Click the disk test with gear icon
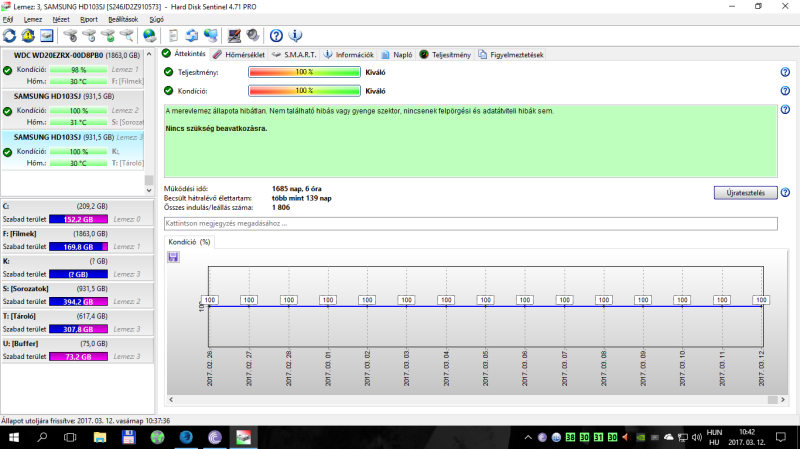 [70, 36]
